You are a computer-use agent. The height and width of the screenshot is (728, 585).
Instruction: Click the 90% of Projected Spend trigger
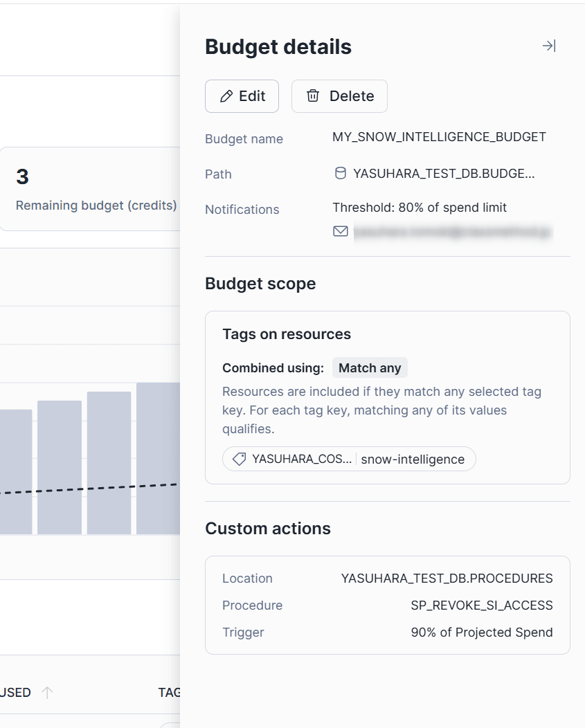(482, 633)
